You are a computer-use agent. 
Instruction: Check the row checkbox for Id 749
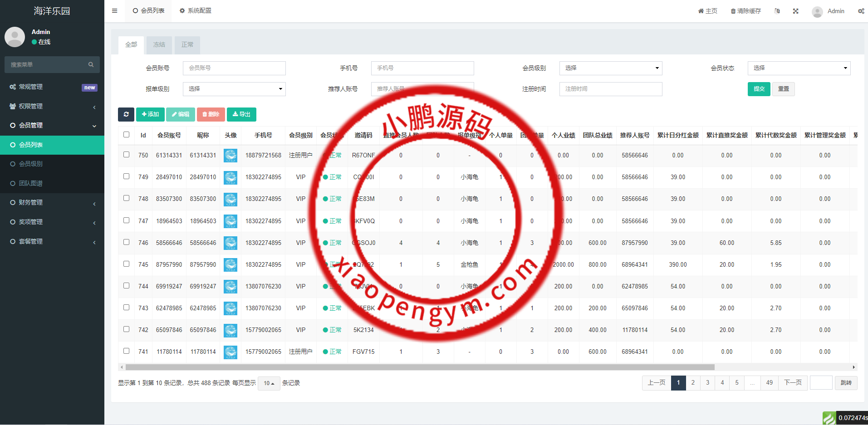coord(126,176)
